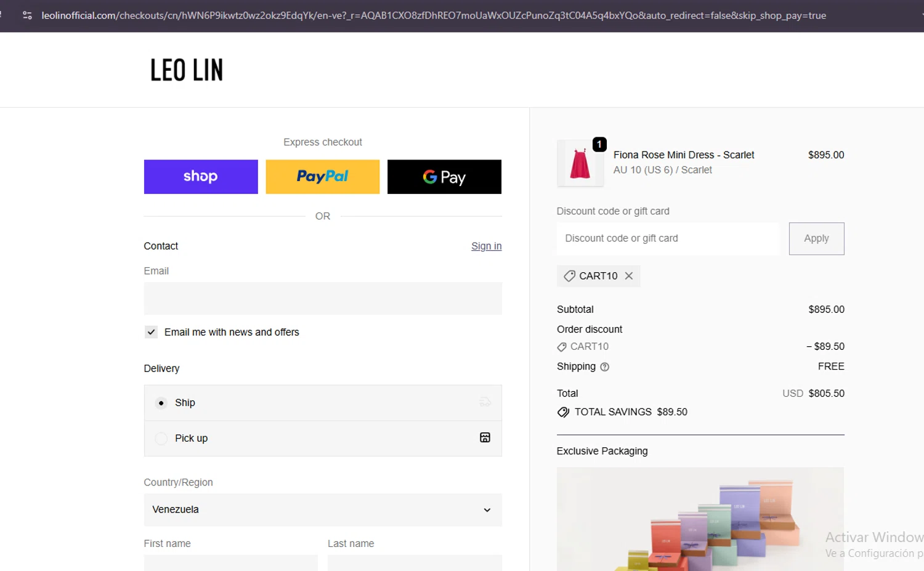Image resolution: width=924 pixels, height=571 pixels.
Task: Open the Country/Region dropdown showing Venezuela
Action: point(323,510)
